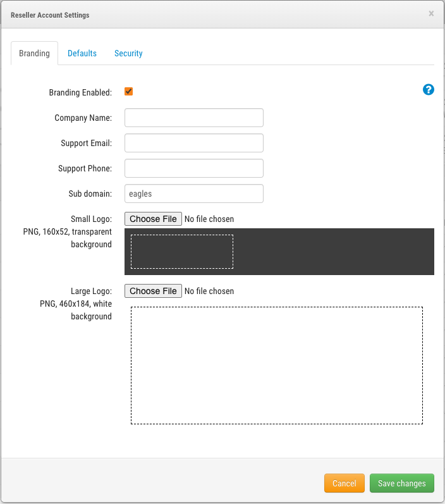Choose a file for the Large Logo
This screenshot has height=504, width=445.
click(153, 291)
